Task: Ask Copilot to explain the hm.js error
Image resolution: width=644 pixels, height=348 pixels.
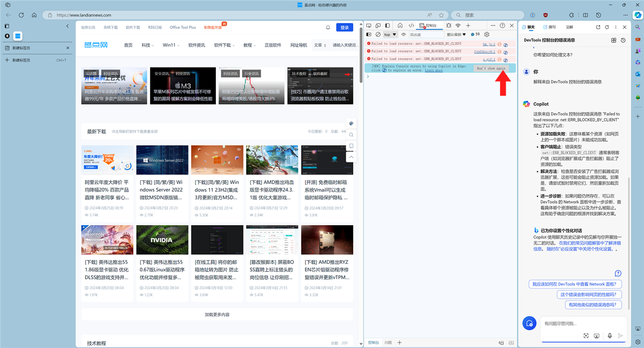Action: [x=505, y=44]
